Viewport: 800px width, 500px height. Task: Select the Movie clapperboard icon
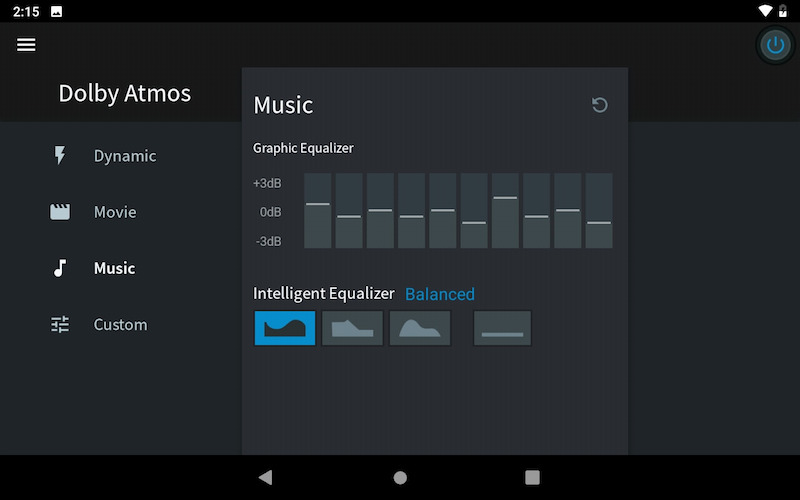tap(60, 212)
